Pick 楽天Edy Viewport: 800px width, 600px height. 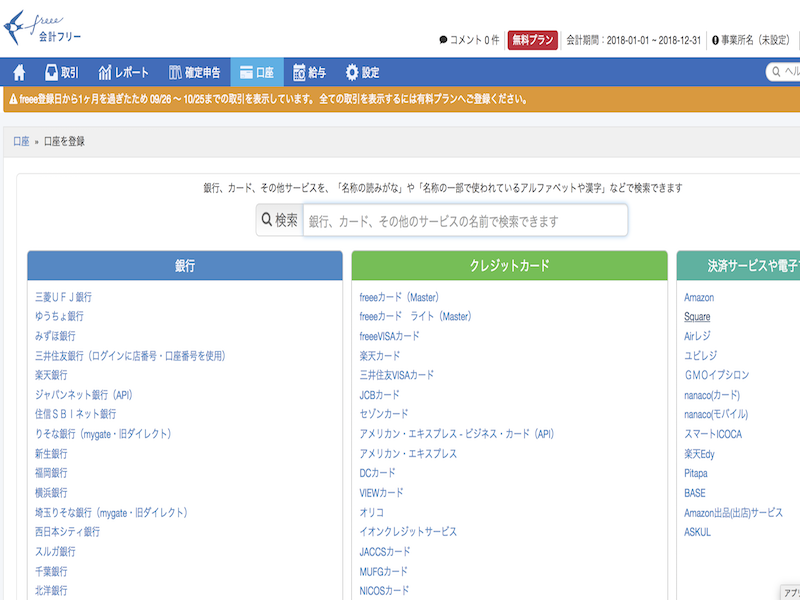point(699,454)
